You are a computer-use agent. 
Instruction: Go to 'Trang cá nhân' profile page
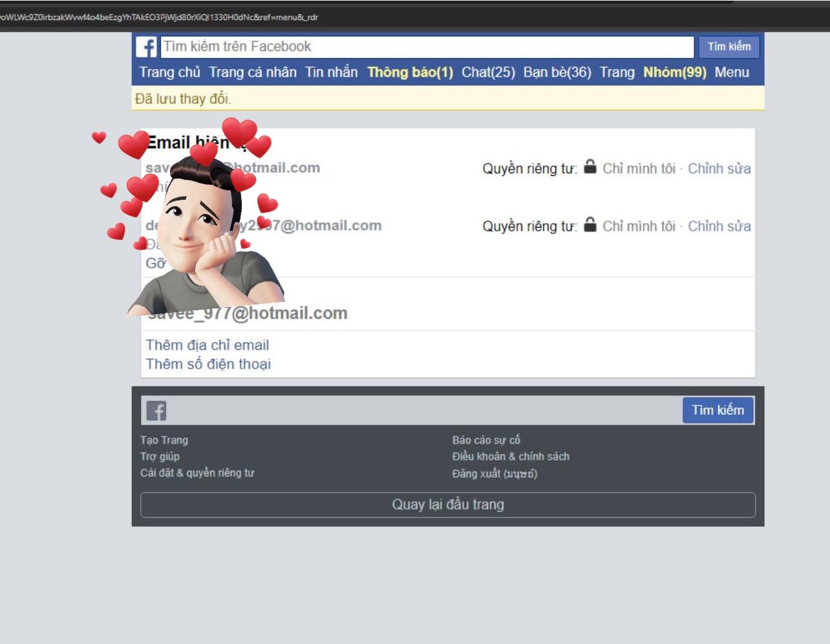point(253,72)
